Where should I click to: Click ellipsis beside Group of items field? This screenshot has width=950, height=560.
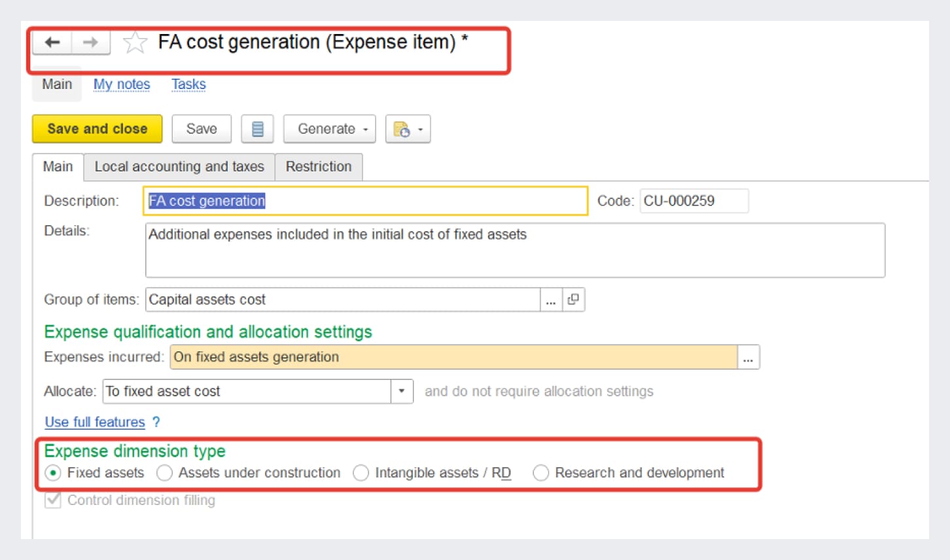coord(551,300)
